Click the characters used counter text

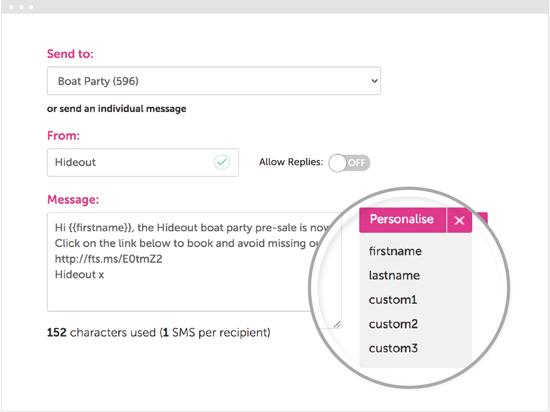(x=159, y=332)
